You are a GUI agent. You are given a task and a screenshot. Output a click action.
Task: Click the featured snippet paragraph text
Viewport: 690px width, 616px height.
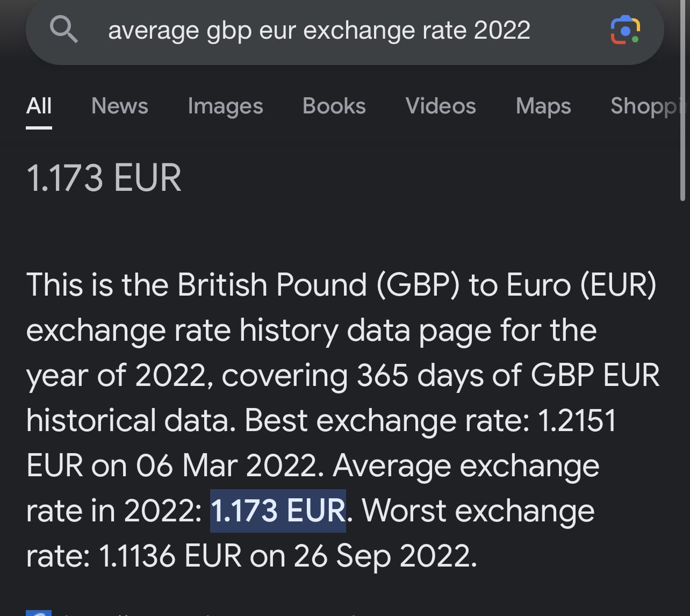click(x=342, y=420)
